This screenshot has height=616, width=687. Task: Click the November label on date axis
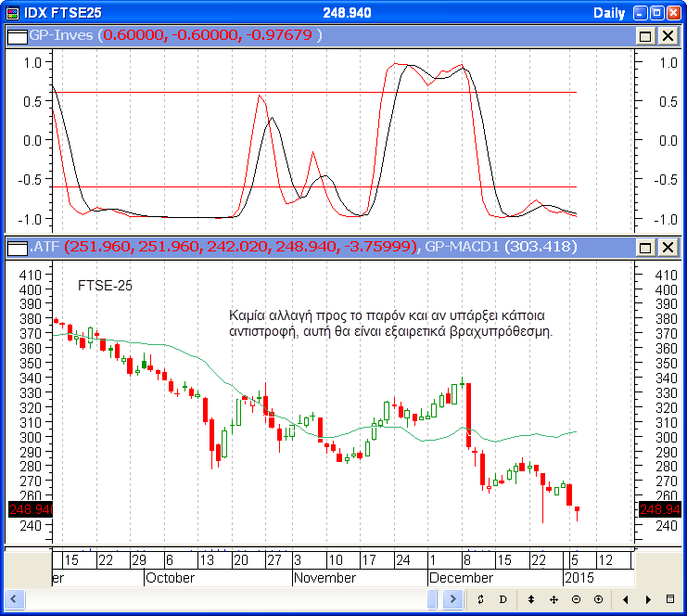tap(324, 578)
